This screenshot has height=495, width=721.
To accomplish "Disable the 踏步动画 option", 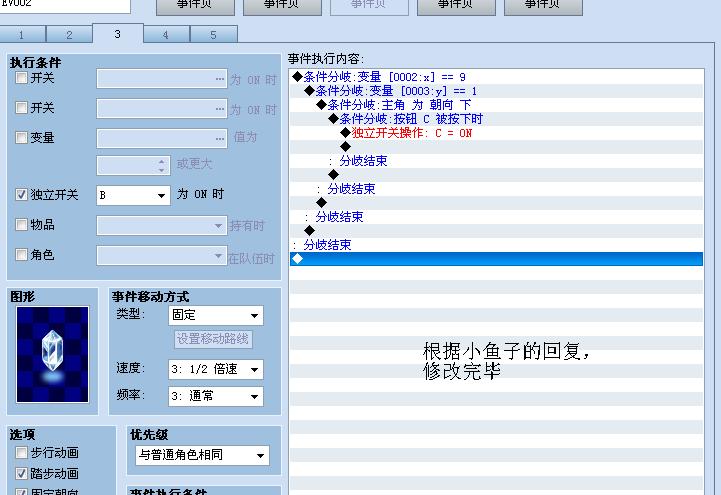I will click(x=21, y=473).
